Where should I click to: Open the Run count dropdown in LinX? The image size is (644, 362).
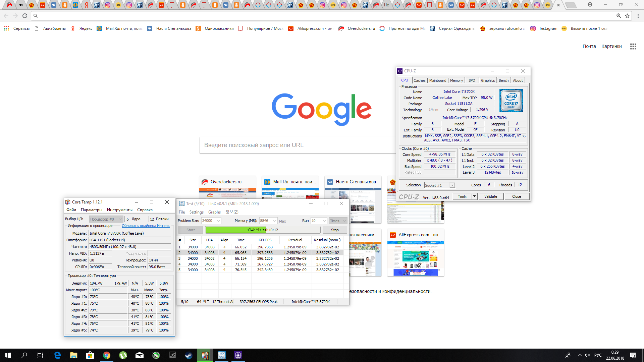pos(324,221)
